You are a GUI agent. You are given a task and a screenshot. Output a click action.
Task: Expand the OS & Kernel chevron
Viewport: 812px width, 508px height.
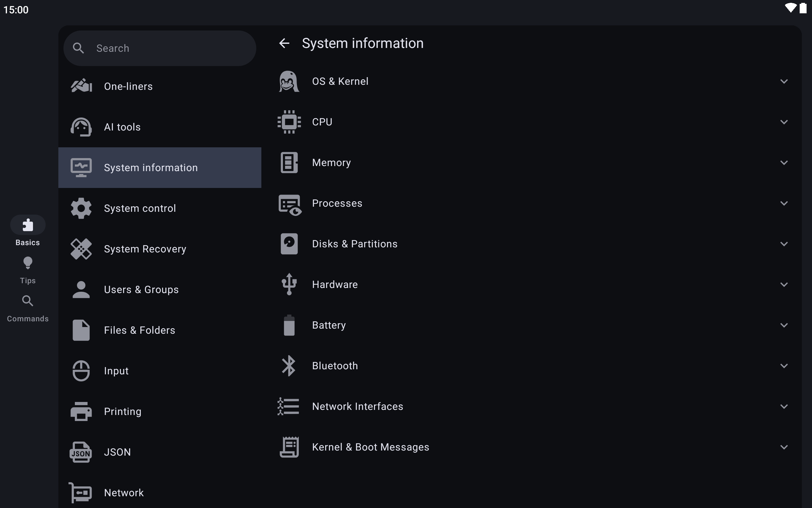click(x=784, y=81)
